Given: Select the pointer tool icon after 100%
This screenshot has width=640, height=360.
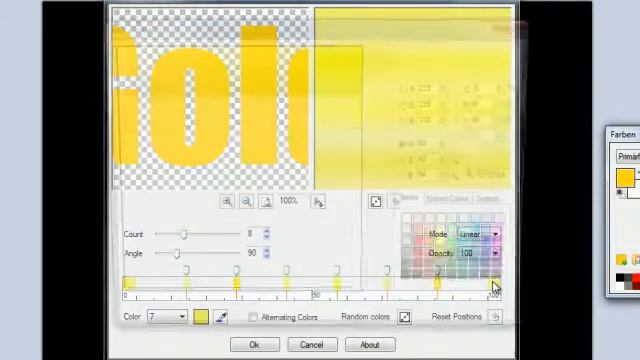Looking at the screenshot, I should click(x=318, y=201).
